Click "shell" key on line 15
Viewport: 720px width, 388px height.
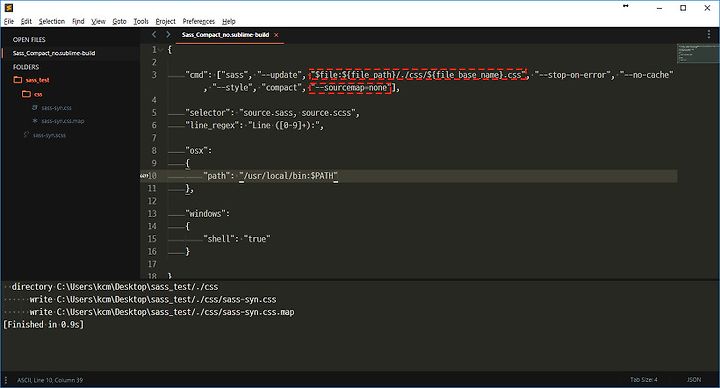(219, 239)
